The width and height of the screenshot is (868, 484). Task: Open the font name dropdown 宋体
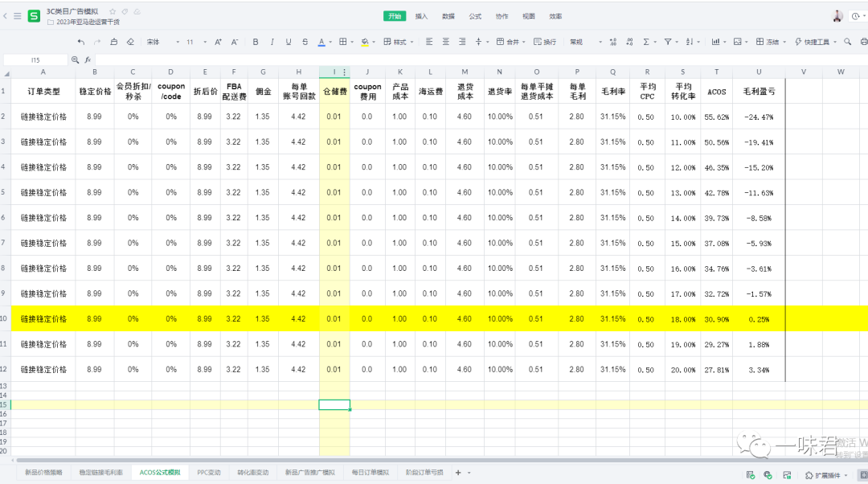click(156, 42)
